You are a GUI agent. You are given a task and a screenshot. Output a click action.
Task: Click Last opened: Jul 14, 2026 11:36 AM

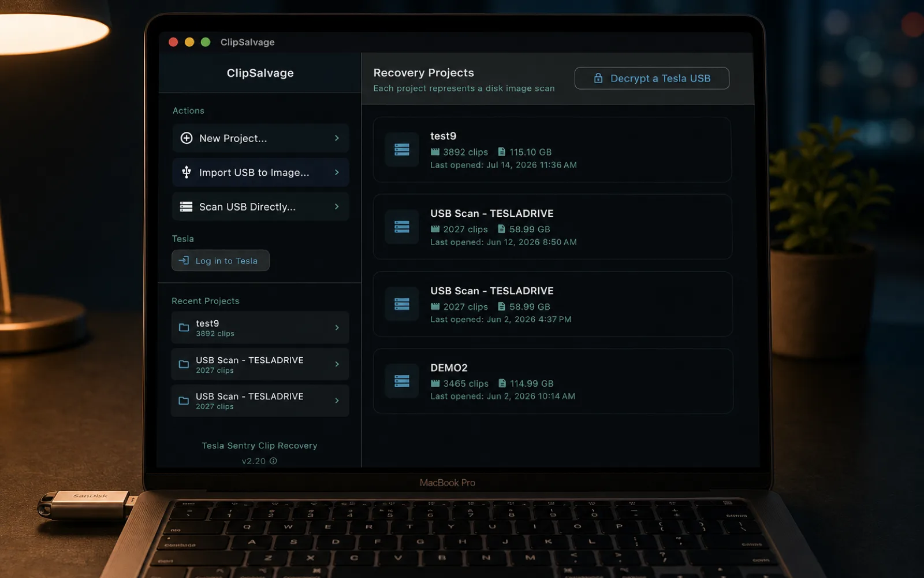point(504,165)
